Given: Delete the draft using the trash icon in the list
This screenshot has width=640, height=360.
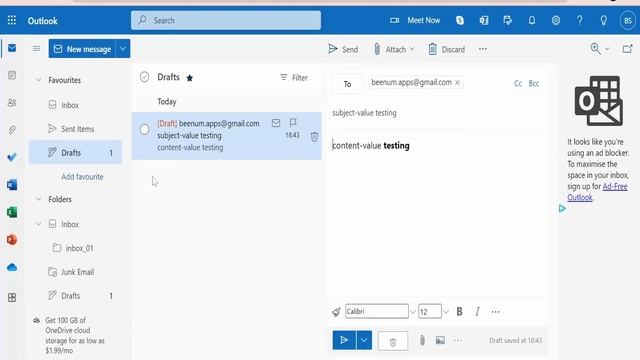Looking at the screenshot, I should click(314, 137).
